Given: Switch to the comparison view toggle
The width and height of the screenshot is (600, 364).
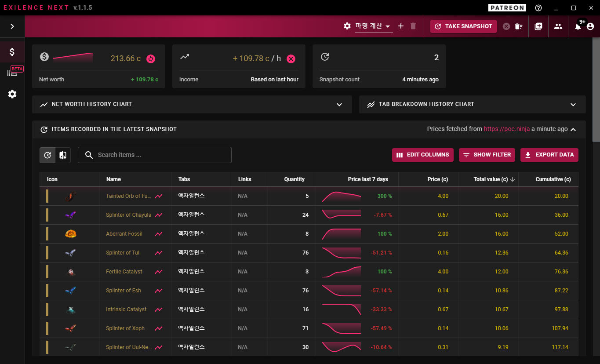Looking at the screenshot, I should tap(63, 155).
